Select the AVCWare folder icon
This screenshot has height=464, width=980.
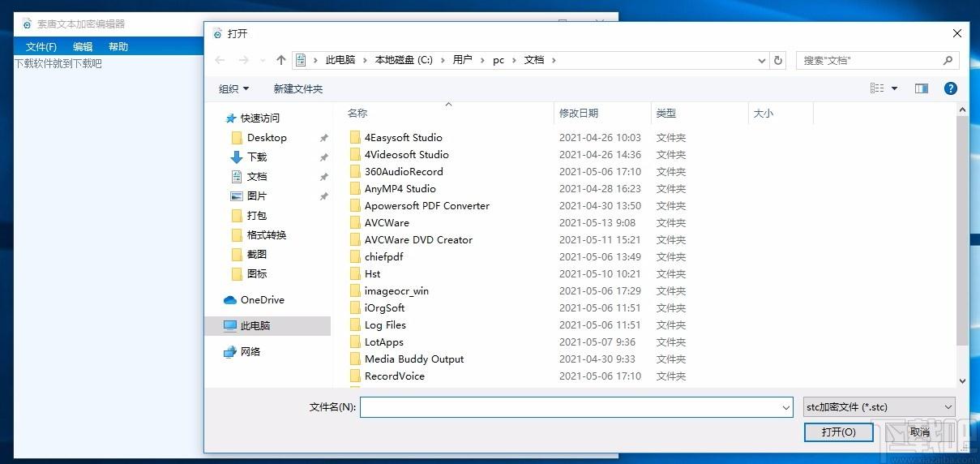(355, 223)
